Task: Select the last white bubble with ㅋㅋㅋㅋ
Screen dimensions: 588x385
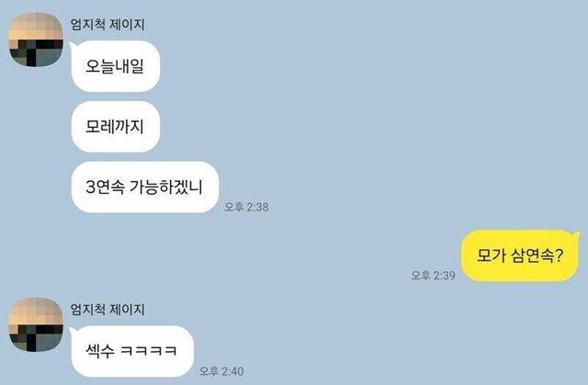Action: coord(132,351)
